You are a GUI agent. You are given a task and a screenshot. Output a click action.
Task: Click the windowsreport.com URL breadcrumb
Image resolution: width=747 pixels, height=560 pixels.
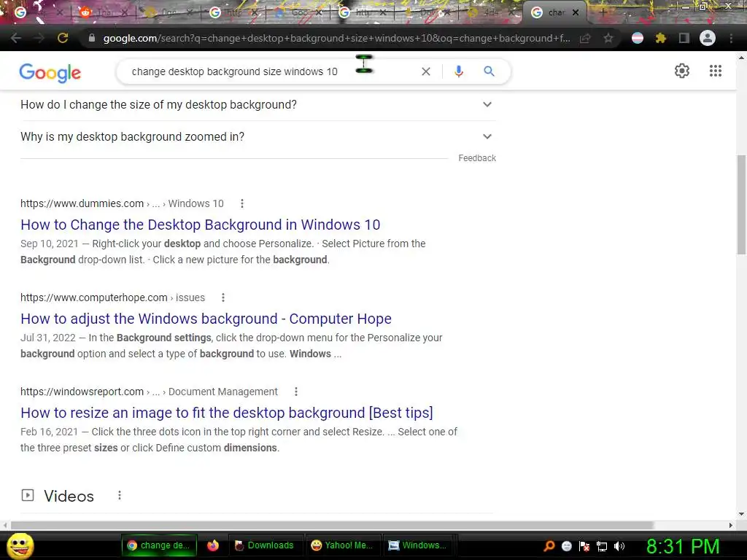pyautogui.click(x=149, y=392)
